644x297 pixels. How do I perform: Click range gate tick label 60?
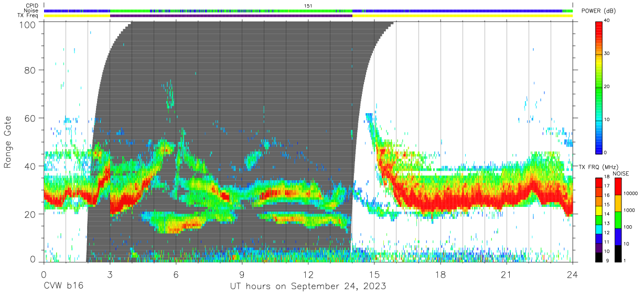(x=30, y=118)
